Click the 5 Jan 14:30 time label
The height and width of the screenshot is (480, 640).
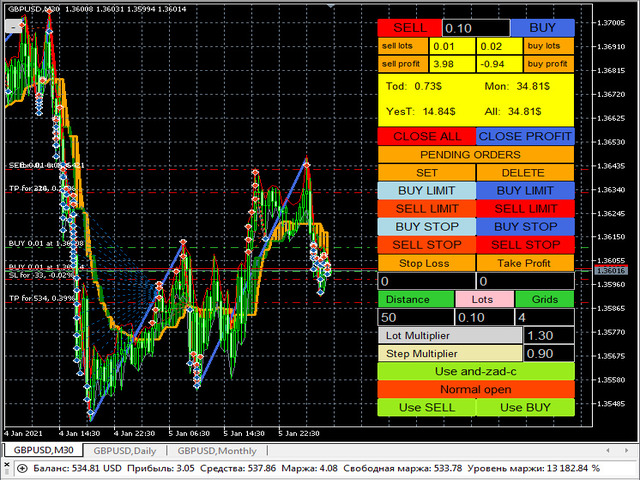point(244,433)
